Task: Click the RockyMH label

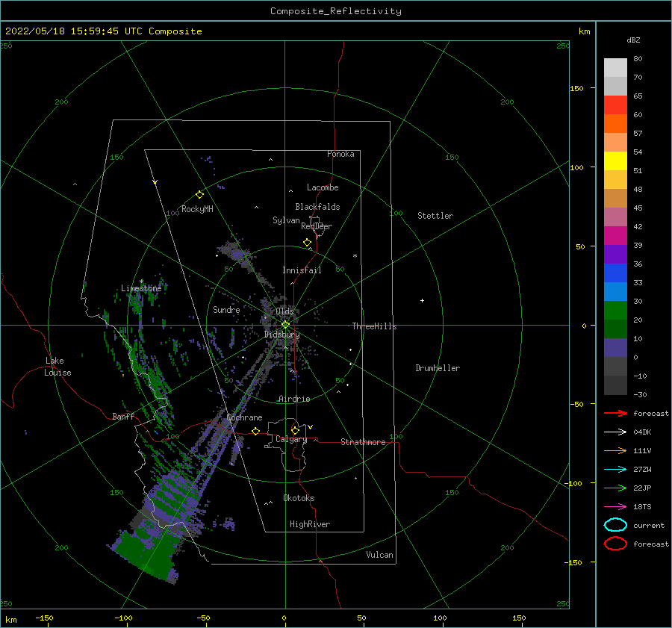Action: tap(197, 209)
